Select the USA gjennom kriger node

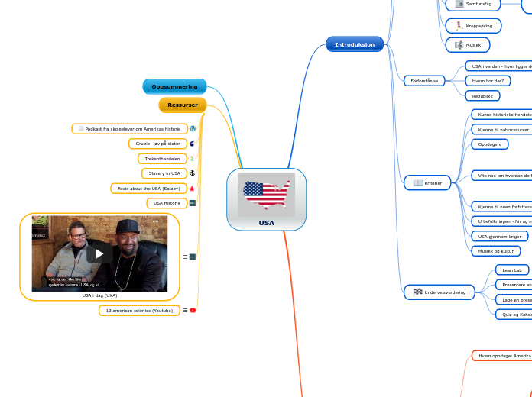pyautogui.click(x=499, y=237)
